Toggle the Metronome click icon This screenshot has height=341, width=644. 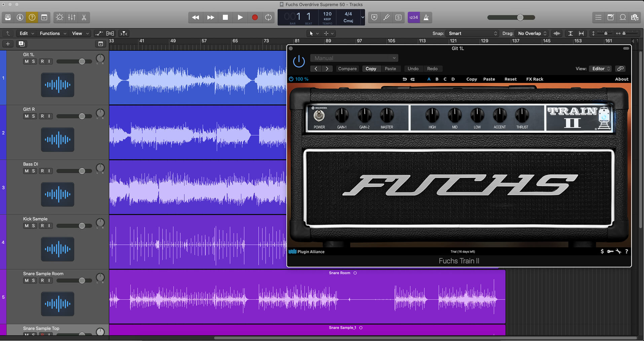(x=426, y=17)
